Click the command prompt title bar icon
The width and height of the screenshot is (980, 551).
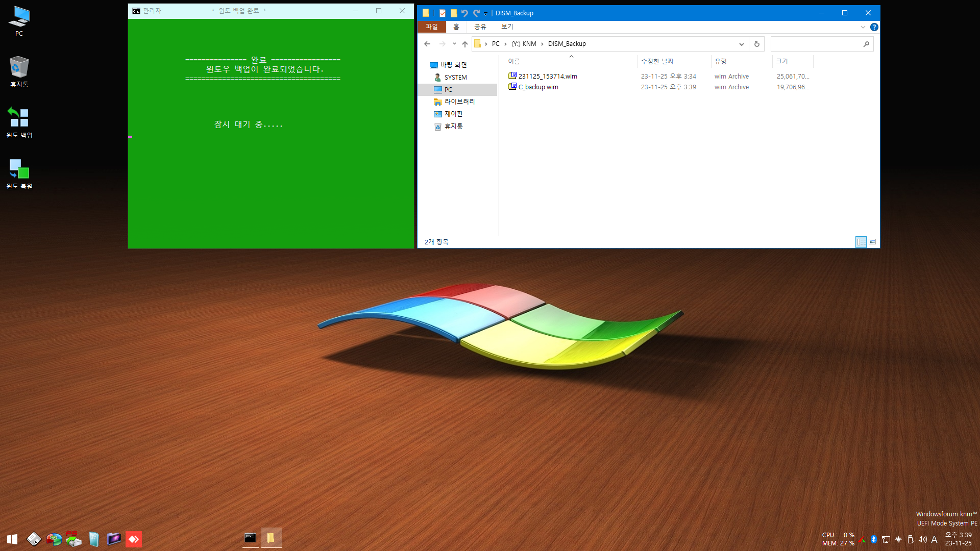point(136,11)
